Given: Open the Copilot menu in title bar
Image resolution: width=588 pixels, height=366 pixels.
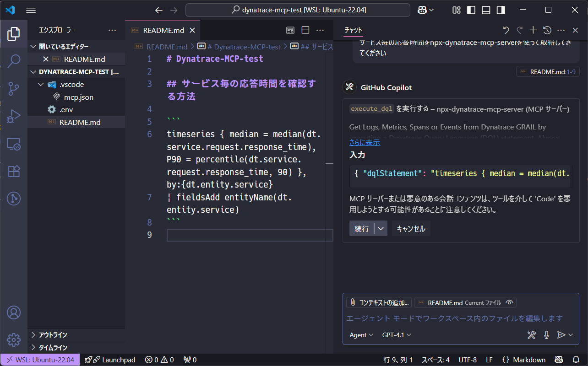Looking at the screenshot, I should click(x=426, y=10).
